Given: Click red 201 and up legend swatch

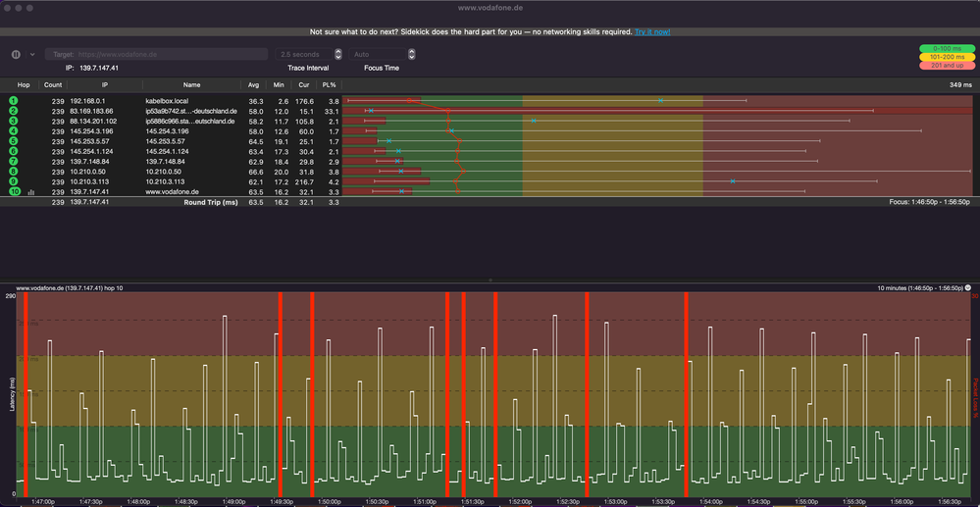Looking at the screenshot, I should (947, 66).
